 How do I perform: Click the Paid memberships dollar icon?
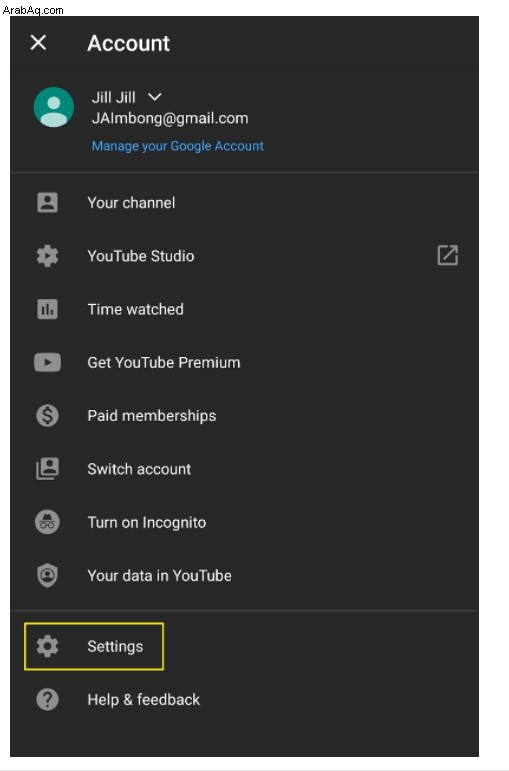coord(47,415)
